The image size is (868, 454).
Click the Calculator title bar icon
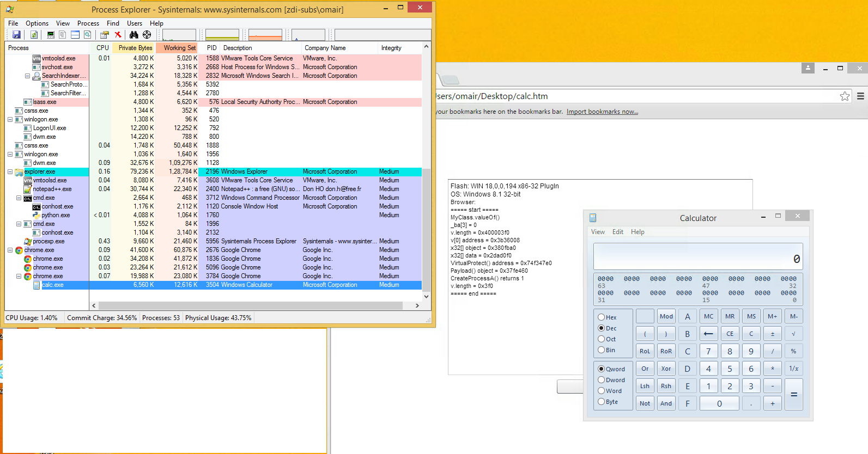coord(593,218)
